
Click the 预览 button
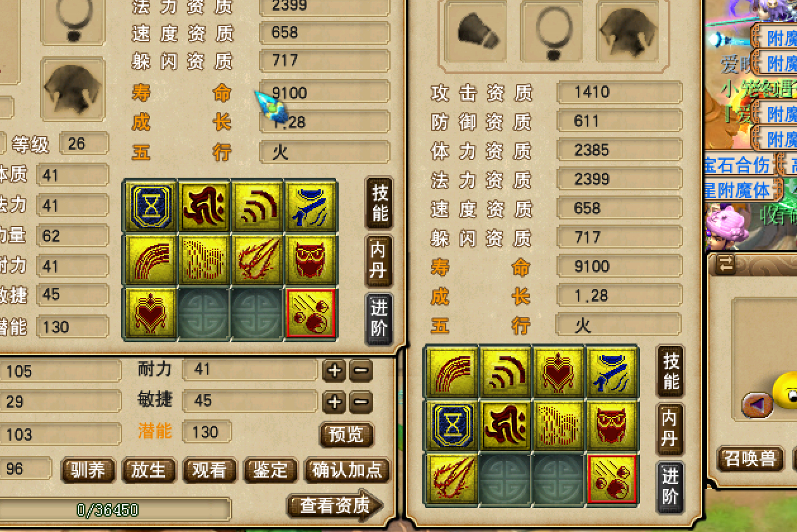pyautogui.click(x=346, y=435)
